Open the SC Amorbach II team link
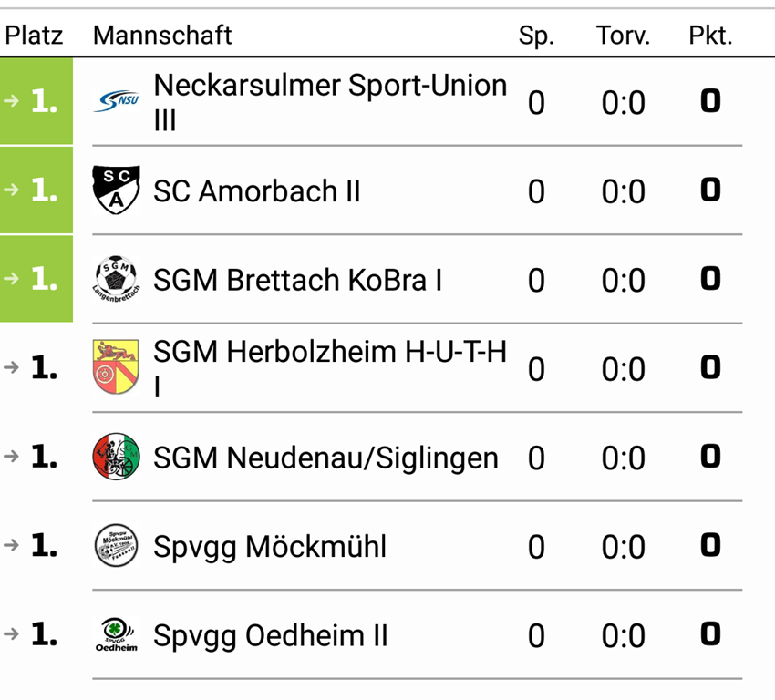The image size is (775, 700). click(257, 190)
